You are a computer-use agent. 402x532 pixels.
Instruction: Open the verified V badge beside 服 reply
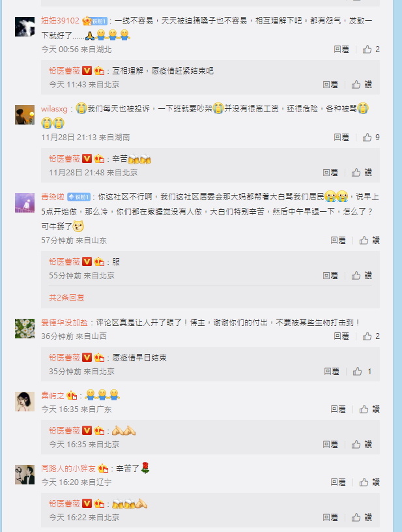(87, 261)
